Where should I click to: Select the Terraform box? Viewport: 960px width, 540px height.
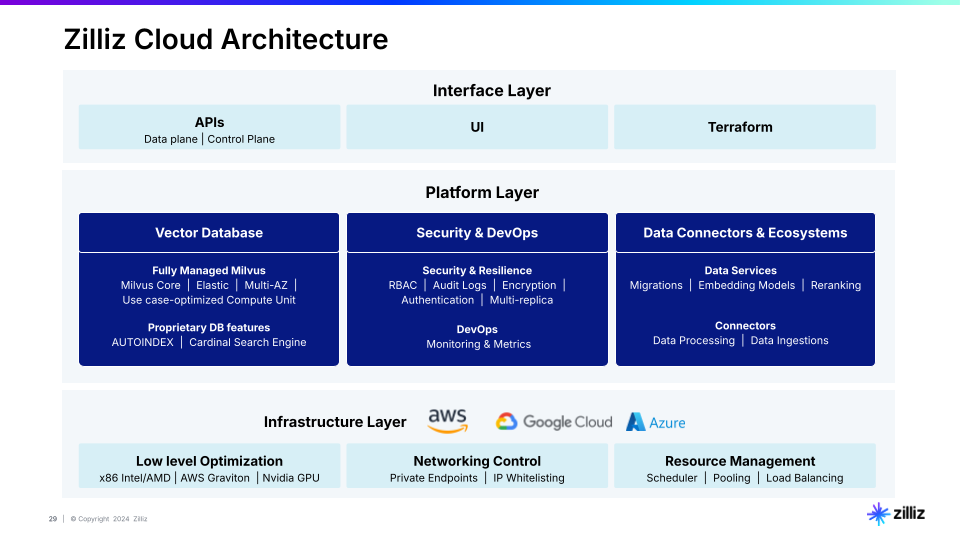point(744,127)
